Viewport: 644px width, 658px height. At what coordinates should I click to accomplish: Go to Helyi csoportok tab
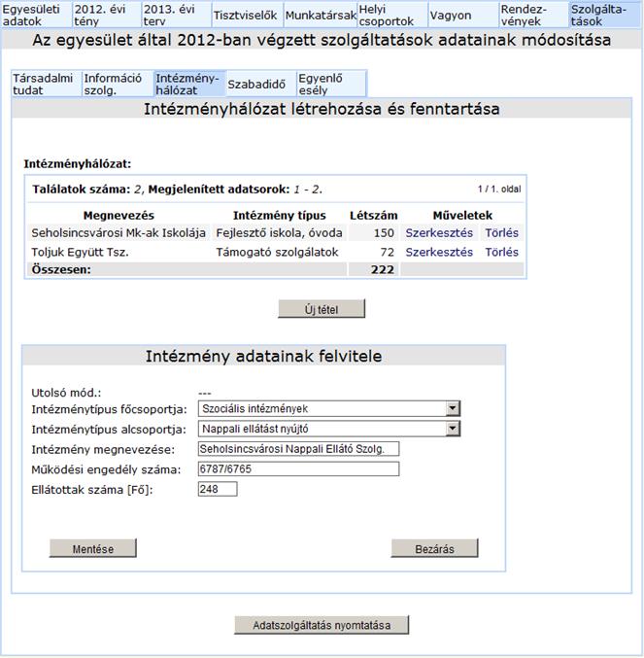click(392, 16)
